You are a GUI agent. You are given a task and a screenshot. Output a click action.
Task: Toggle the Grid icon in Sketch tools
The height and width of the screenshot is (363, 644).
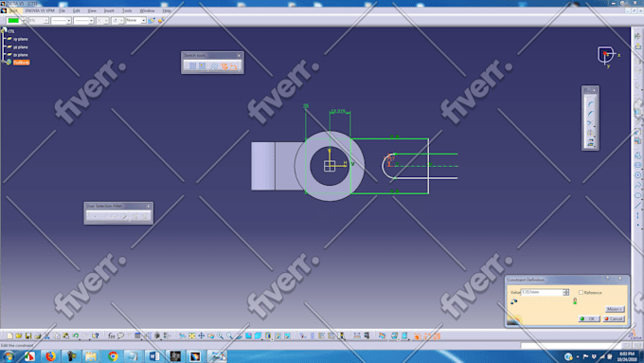pos(192,66)
